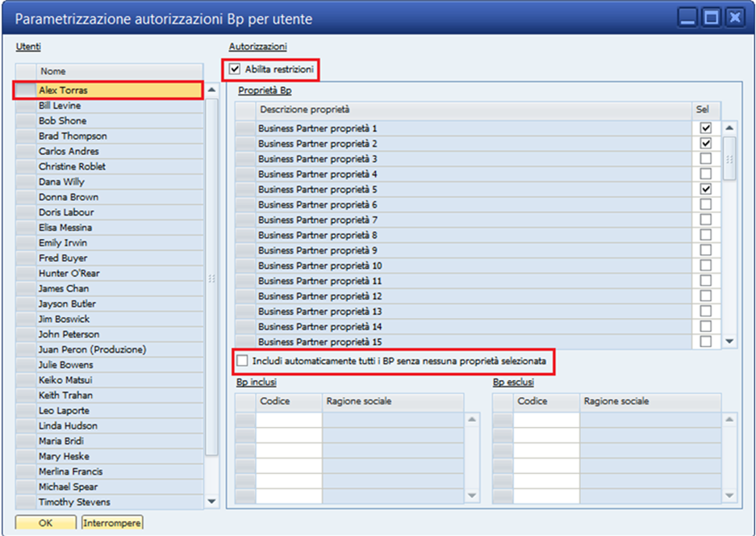This screenshot has width=756, height=536.
Task: Click the Interrompere button
Action: pyautogui.click(x=112, y=523)
